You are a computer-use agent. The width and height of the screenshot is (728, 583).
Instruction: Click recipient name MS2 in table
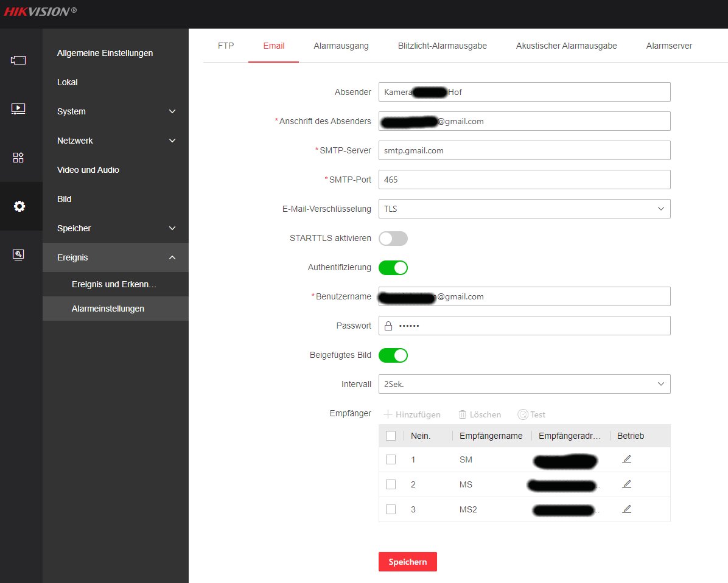pyautogui.click(x=468, y=509)
